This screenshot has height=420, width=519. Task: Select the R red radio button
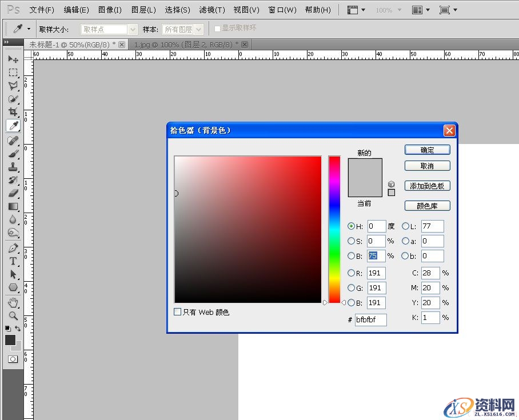click(351, 273)
